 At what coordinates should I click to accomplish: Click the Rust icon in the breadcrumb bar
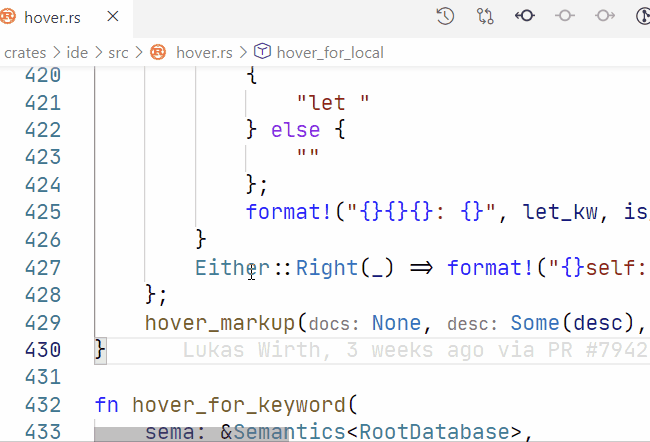point(158,52)
